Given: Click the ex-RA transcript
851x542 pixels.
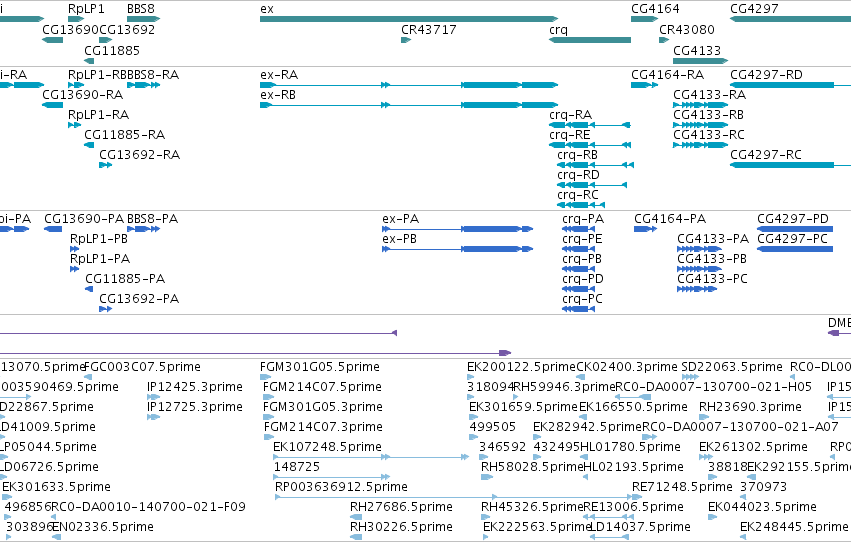Looking at the screenshot, I should tap(409, 85).
